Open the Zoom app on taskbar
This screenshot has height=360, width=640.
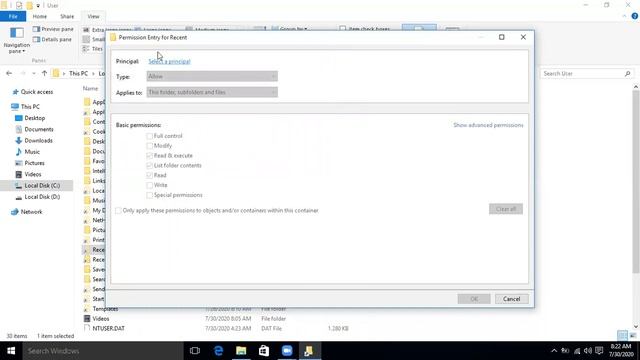coord(287,351)
